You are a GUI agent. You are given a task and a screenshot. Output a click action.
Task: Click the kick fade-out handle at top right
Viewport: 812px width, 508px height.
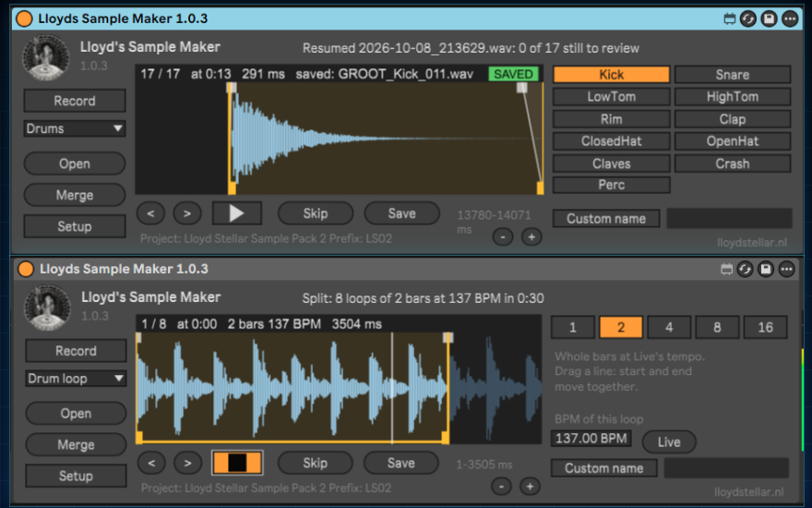click(522, 88)
